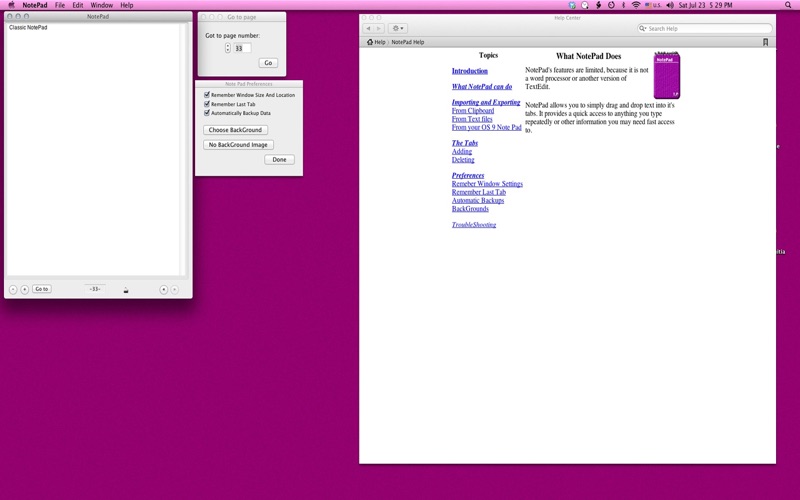Image resolution: width=800 pixels, height=500 pixels.
Task: Click the Help Center back arrow
Action: (x=368, y=29)
